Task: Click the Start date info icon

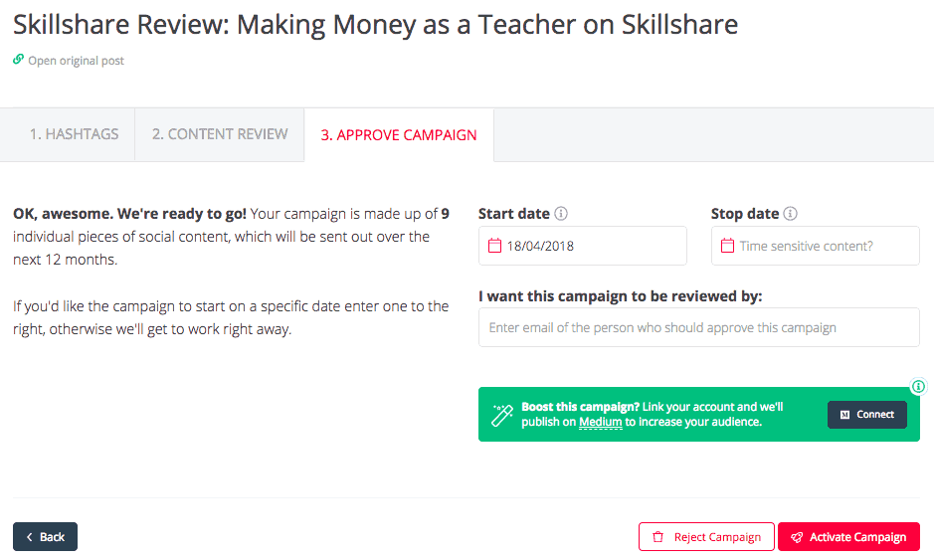Action: pos(561,213)
